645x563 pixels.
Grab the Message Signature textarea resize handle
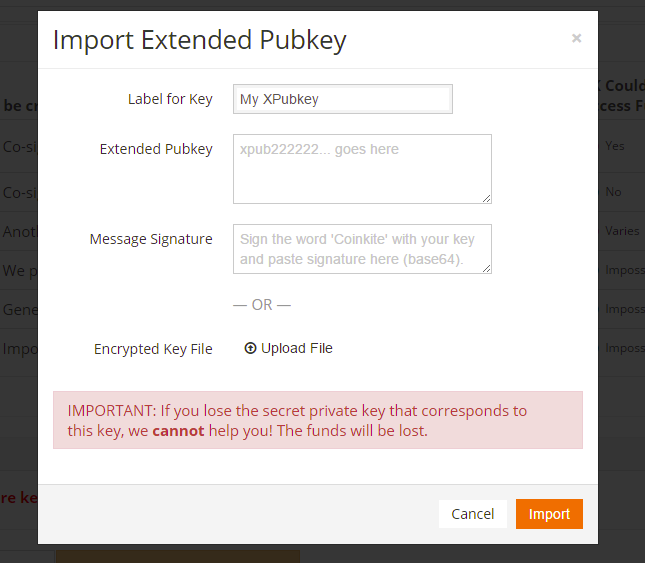[486, 269]
